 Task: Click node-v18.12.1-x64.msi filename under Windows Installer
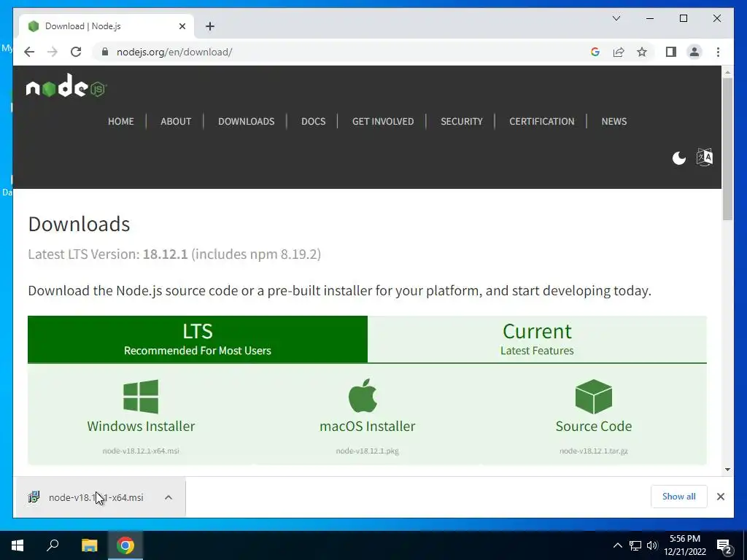point(141,451)
